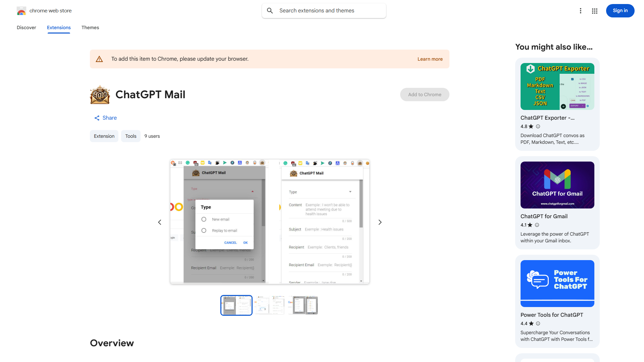Click info icon beside ChatGPT for Gmail rating

537,225
